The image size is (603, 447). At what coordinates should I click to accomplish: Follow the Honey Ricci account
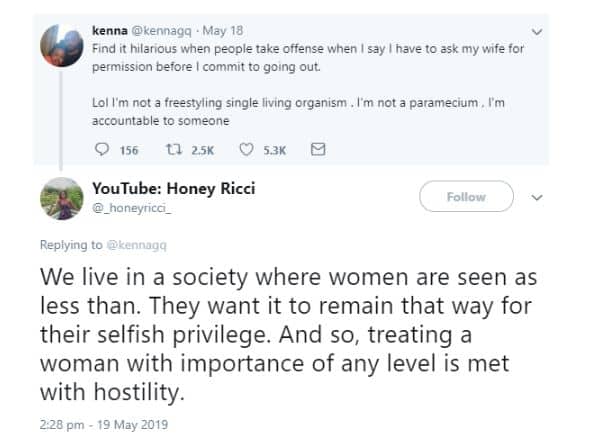click(x=466, y=197)
